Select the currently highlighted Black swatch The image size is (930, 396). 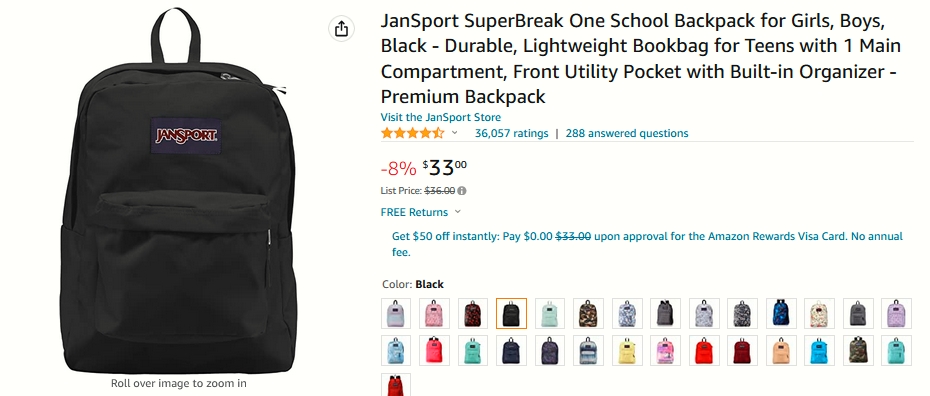pos(511,313)
